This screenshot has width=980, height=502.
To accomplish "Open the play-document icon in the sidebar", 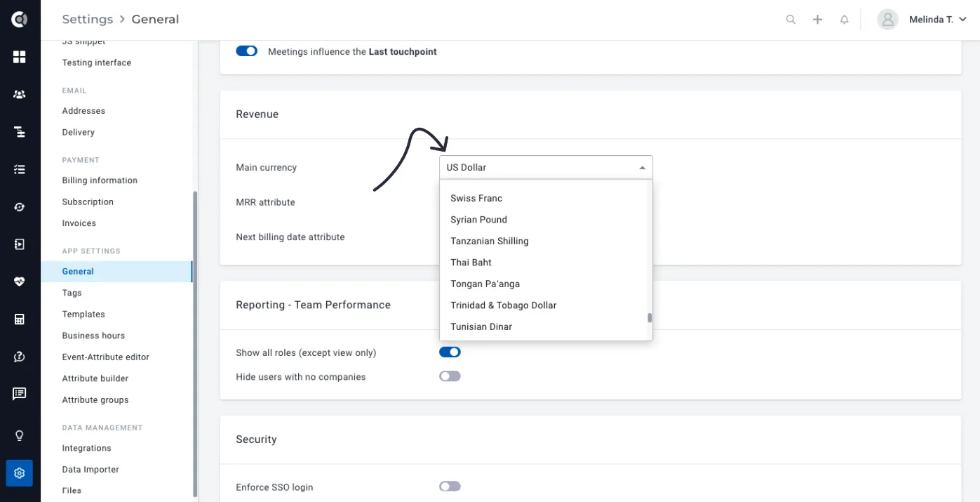I will coord(20,244).
